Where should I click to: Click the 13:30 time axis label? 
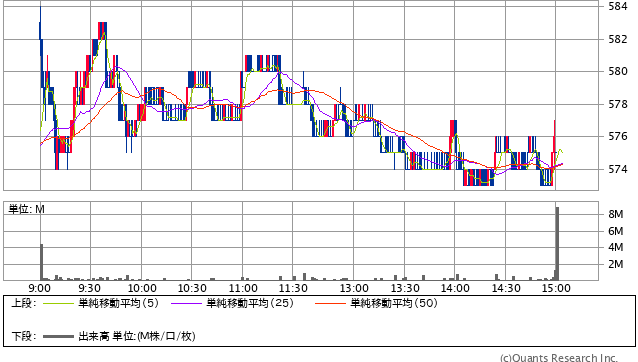[405, 288]
